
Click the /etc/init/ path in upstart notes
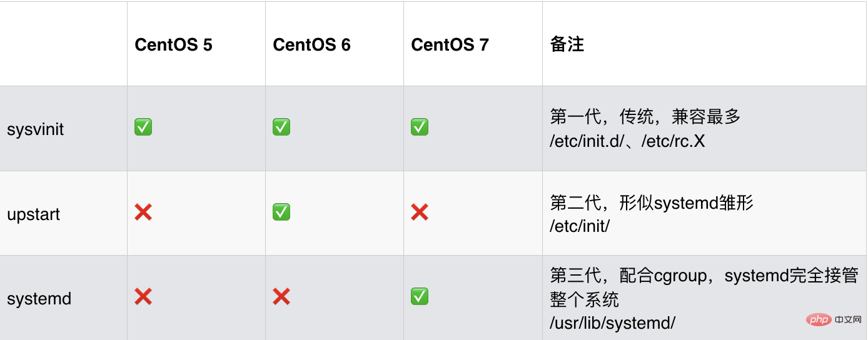(x=580, y=226)
